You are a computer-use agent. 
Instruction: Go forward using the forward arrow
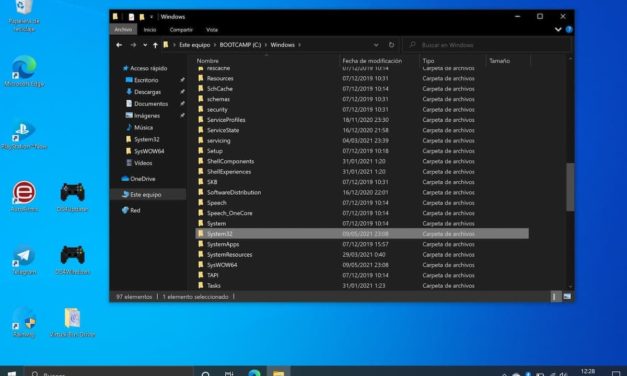coord(133,45)
